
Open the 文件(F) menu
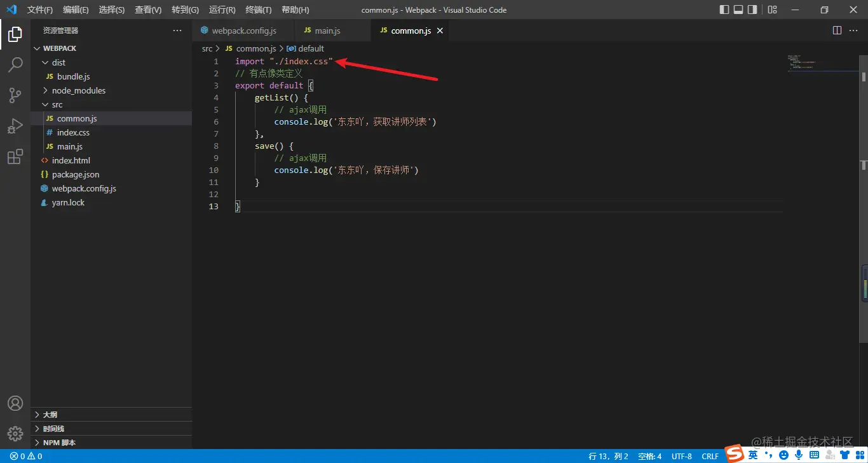click(40, 10)
